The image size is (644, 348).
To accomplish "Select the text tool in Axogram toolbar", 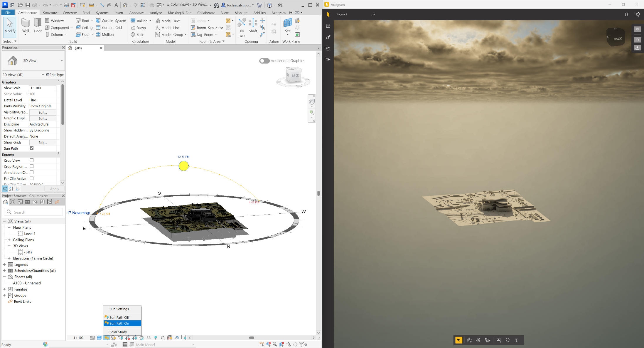I will [517, 340].
